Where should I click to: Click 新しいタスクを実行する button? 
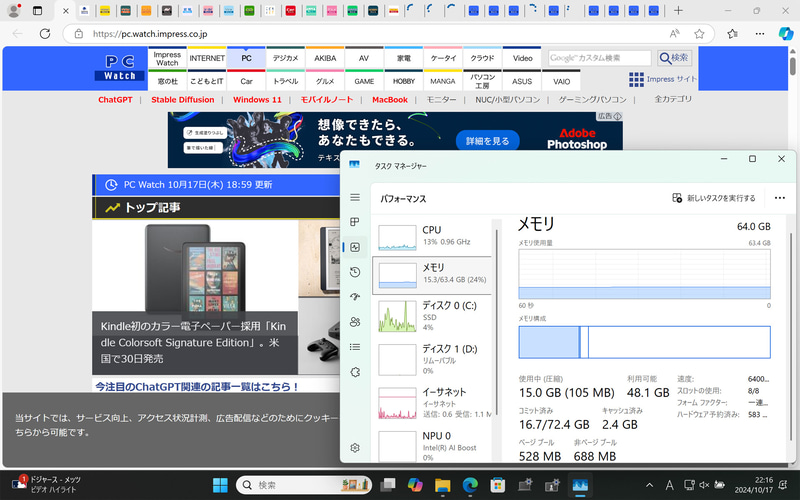pyautogui.click(x=714, y=198)
